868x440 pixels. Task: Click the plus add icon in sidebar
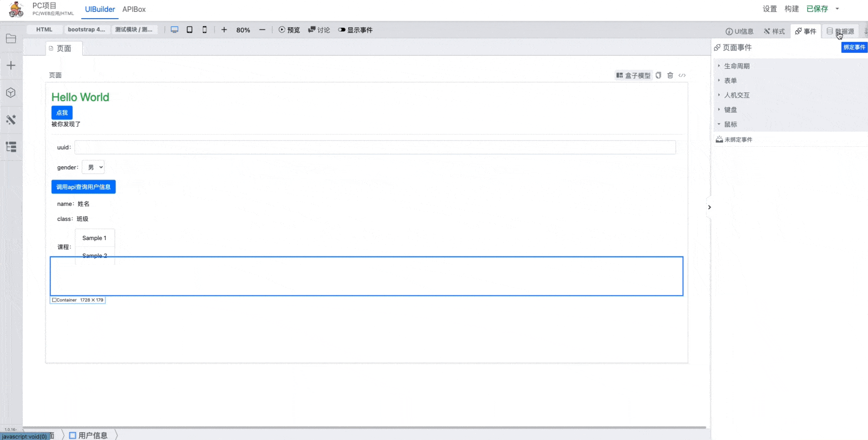point(11,66)
